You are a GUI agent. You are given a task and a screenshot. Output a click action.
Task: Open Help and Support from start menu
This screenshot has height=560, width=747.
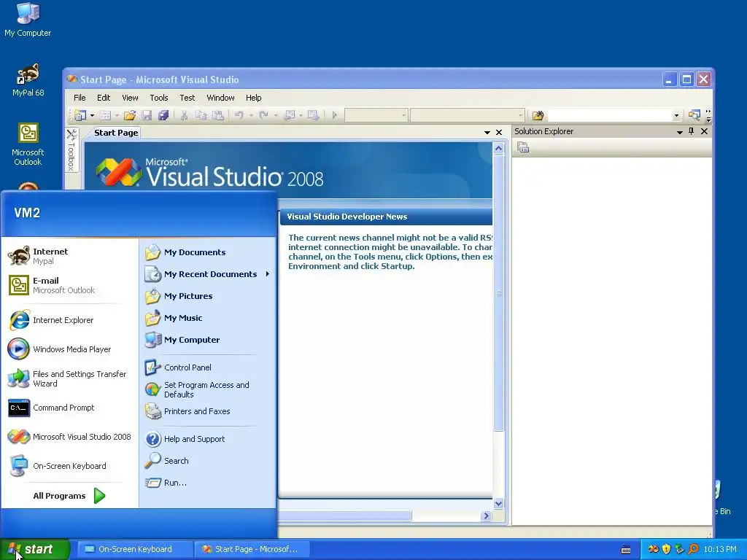(x=208, y=438)
